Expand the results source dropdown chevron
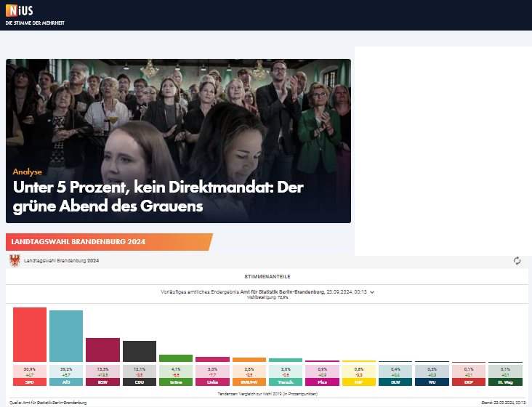Screen dimensions: 532x407 tap(372, 291)
